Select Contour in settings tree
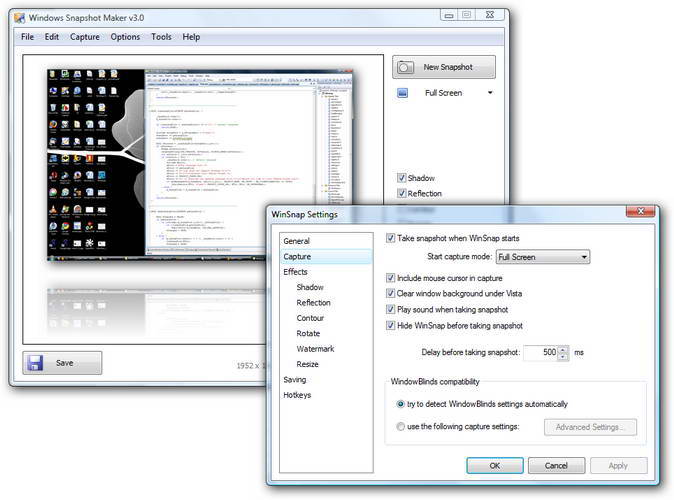 310,318
